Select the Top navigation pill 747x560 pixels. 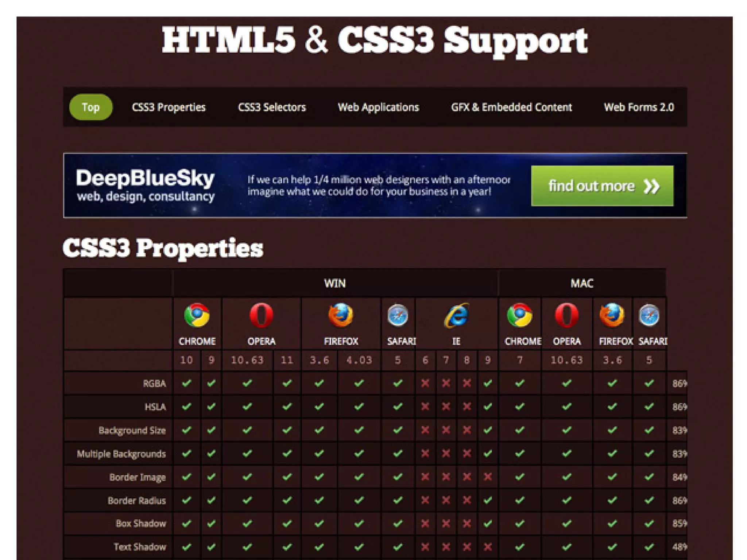click(x=90, y=107)
